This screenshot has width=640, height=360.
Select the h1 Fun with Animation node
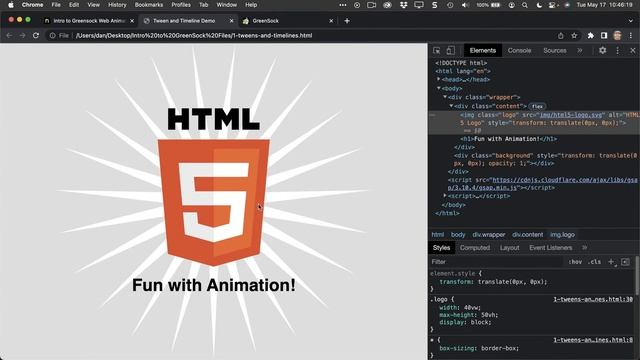(509, 139)
